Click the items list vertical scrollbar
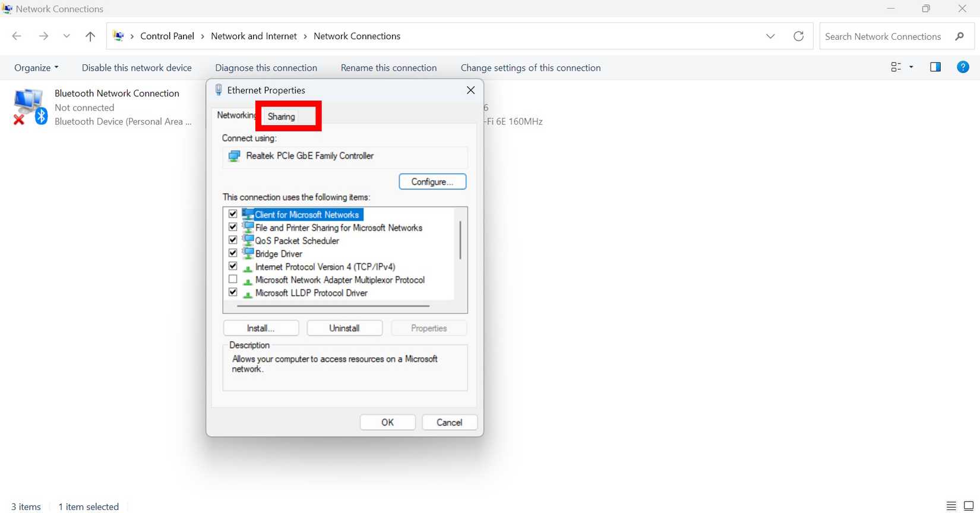980x513 pixels. click(x=460, y=240)
